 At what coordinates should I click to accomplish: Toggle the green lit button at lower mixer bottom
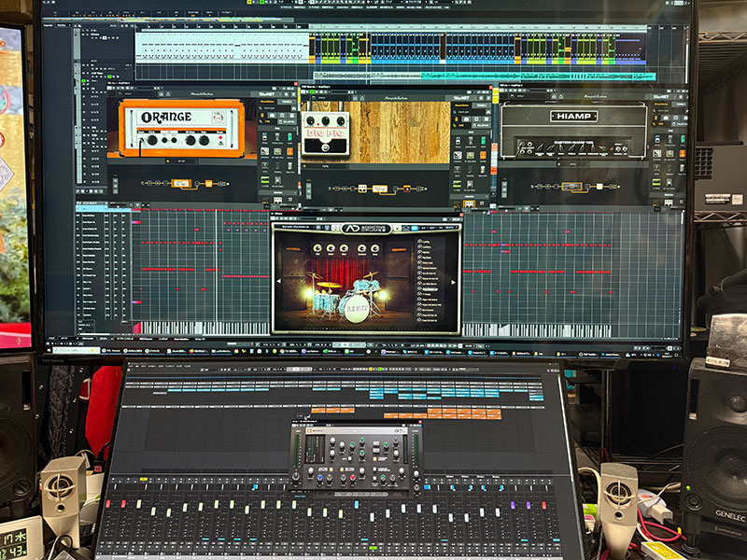point(373,548)
